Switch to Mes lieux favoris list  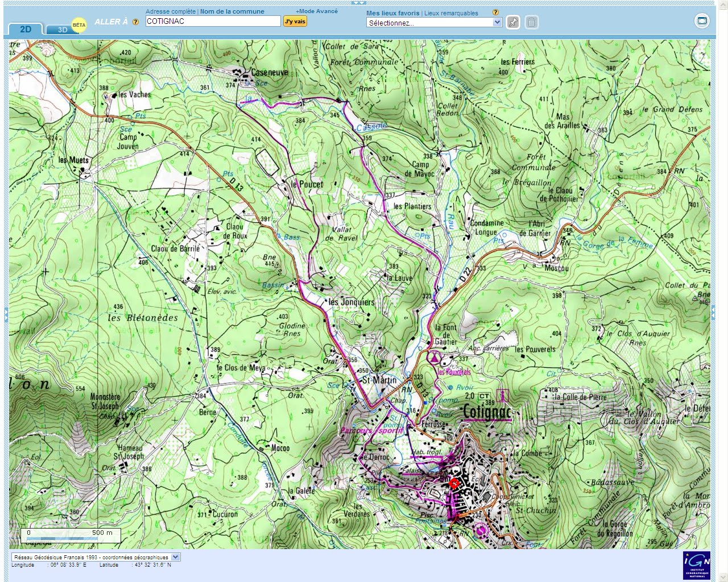392,13
